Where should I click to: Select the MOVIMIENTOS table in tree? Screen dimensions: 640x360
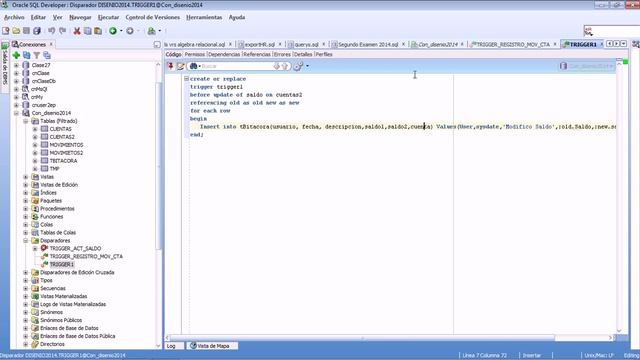(x=66, y=145)
